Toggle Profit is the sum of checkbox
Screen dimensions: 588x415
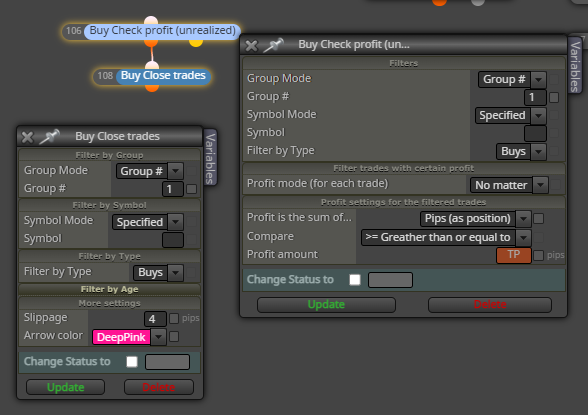(538, 219)
